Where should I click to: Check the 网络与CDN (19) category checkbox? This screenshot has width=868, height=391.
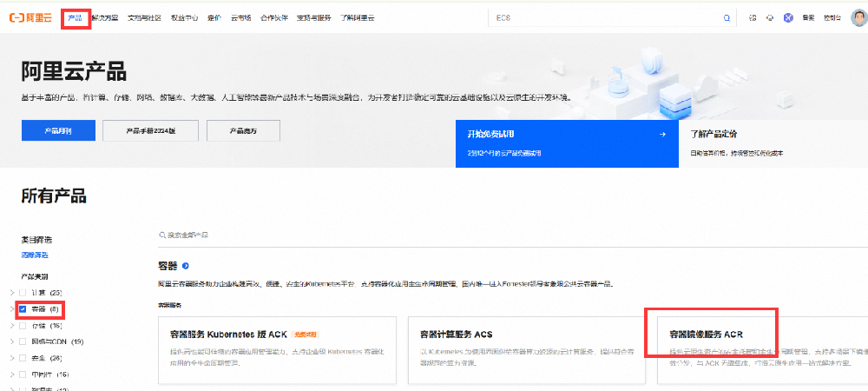click(x=23, y=341)
